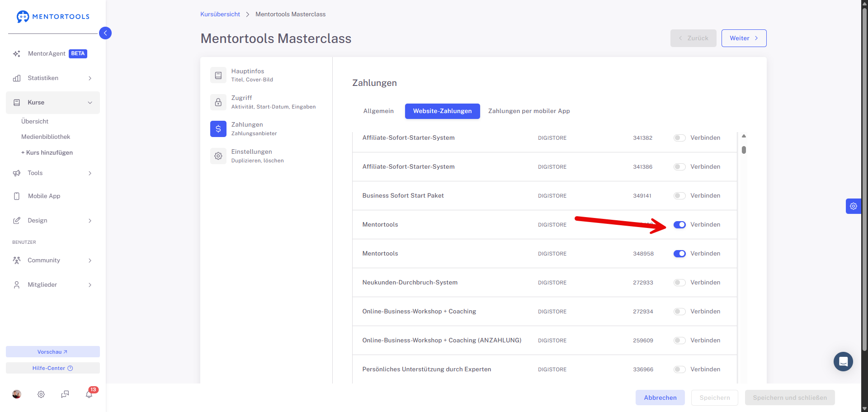The width and height of the screenshot is (868, 412).
Task: Open the blue gear panel on right edge
Action: 854,206
